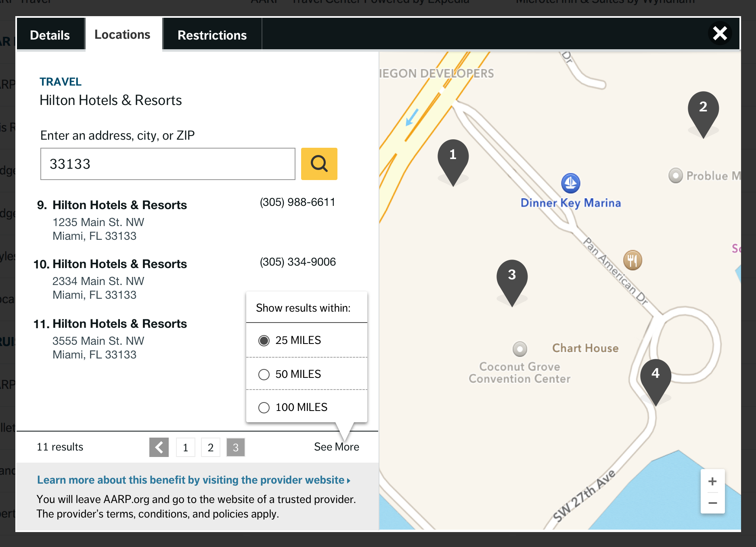This screenshot has width=756, height=547.
Task: Choose the 100 MILES radius option
Action: 264,407
